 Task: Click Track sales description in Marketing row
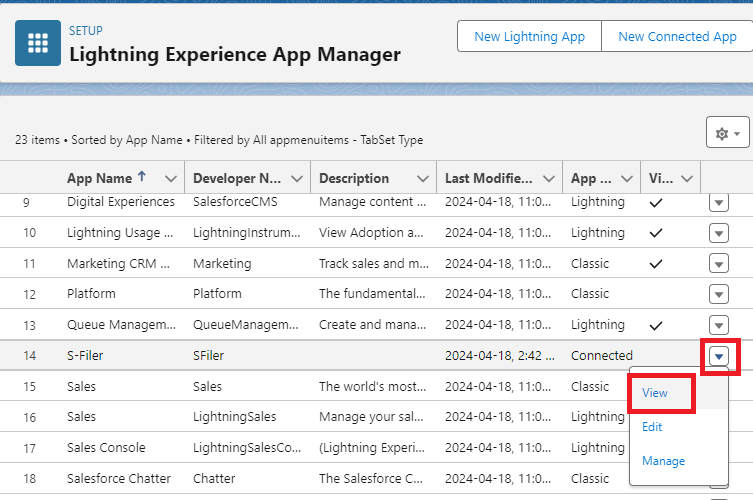coord(374,263)
